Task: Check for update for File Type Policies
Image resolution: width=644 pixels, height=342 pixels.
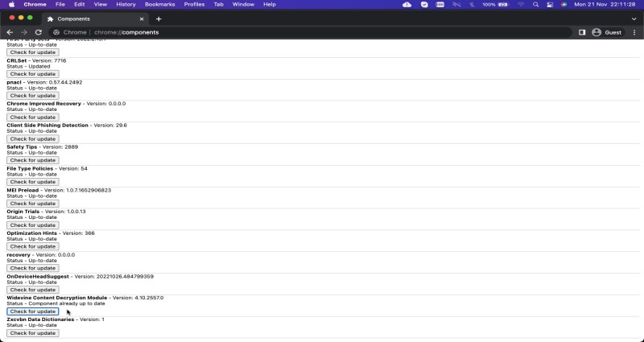Action: [33, 182]
